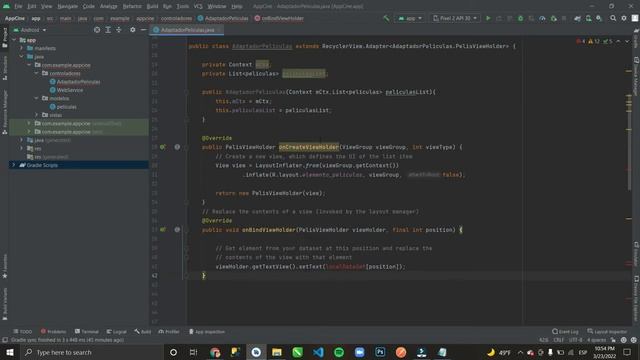Open the Android project view dropdown
The image size is (640, 360).
(30, 30)
